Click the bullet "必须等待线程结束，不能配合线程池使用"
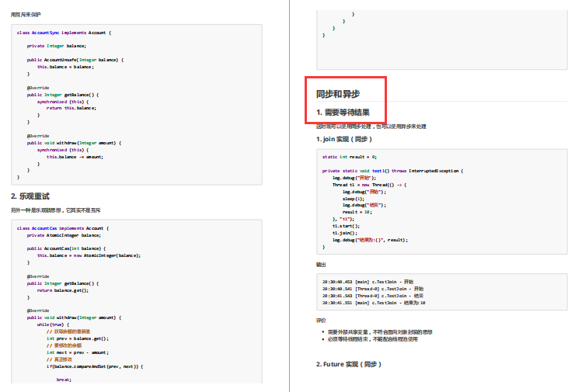This screenshot has height=392, width=582. point(373,339)
